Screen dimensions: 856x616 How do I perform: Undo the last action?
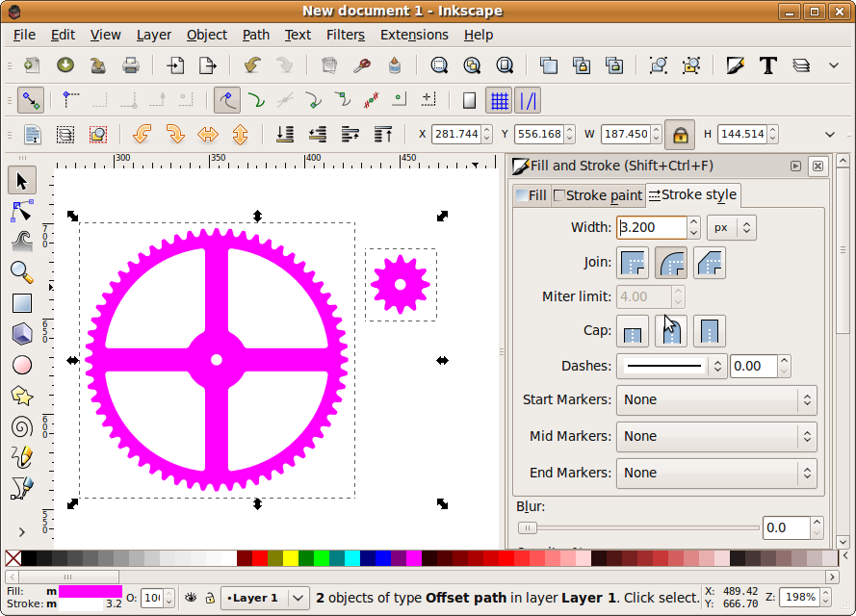pos(252,65)
